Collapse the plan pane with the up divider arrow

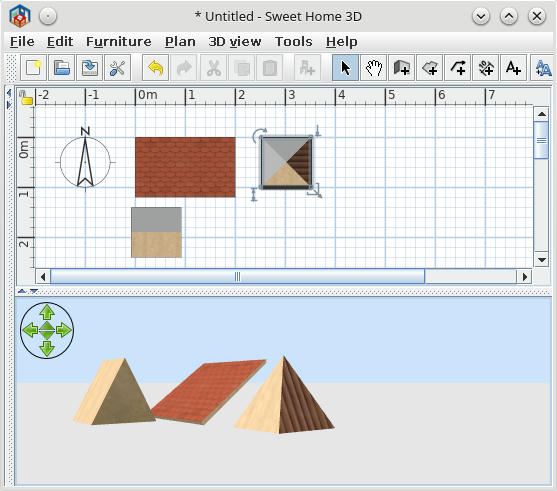(x=22, y=291)
